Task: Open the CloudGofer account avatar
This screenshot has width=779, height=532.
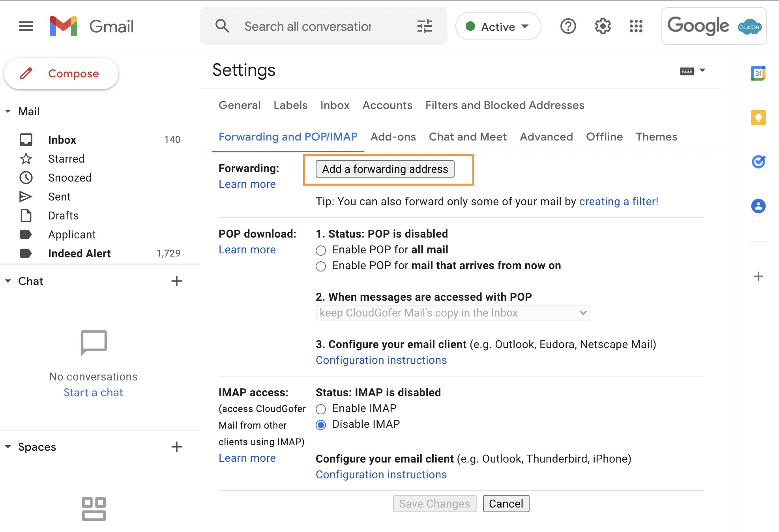Action: [750, 27]
